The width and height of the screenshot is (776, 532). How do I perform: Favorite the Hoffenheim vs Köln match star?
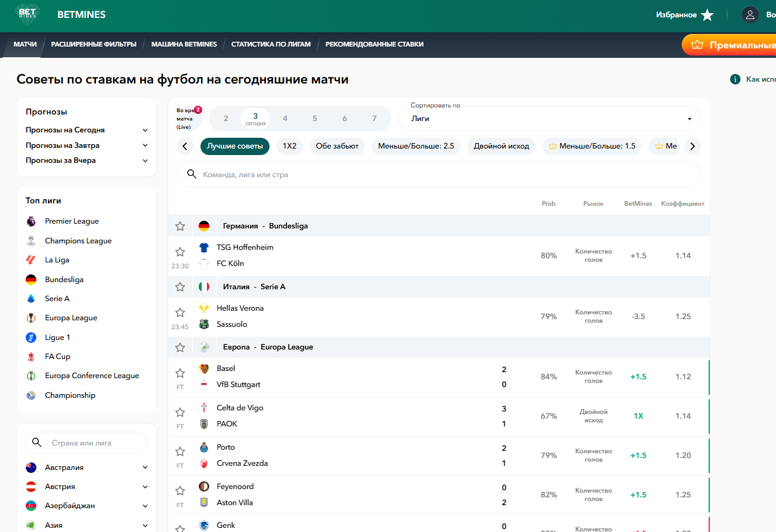point(180,252)
